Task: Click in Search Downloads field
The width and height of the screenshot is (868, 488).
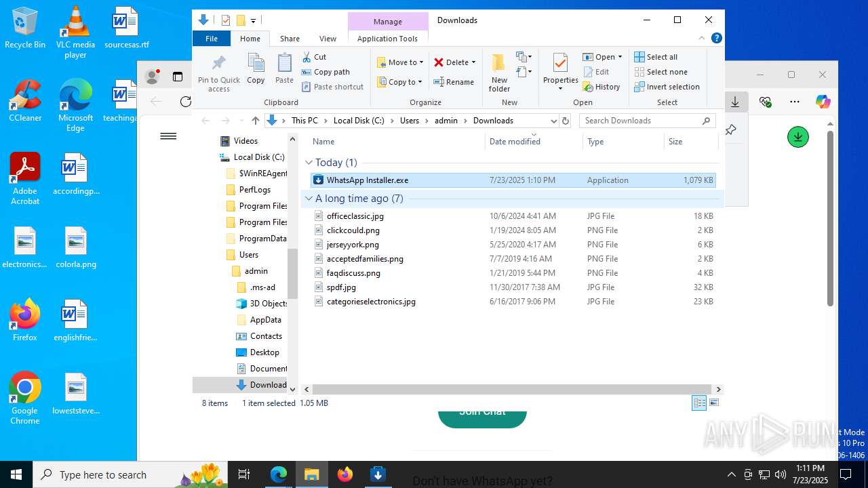Action: [648, 121]
